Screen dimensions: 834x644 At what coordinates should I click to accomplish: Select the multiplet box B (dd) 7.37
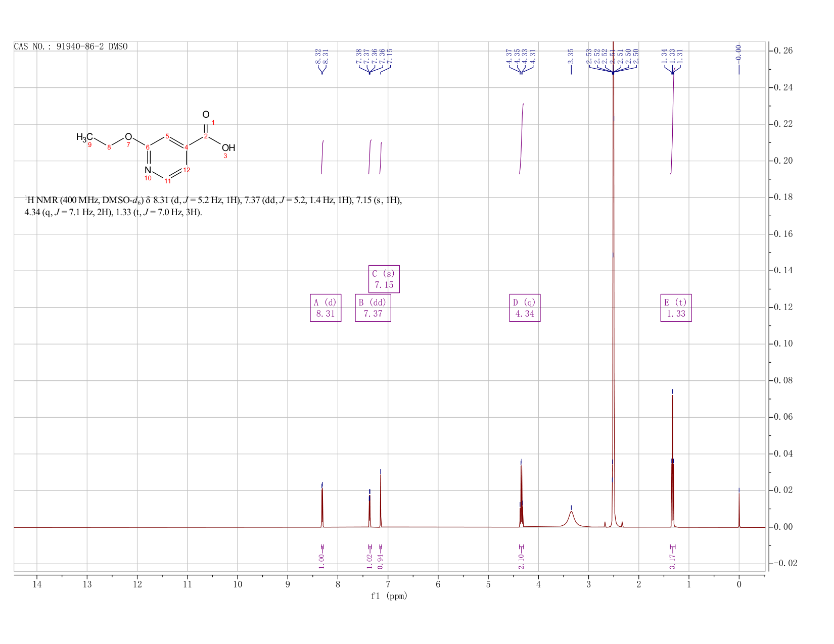click(373, 308)
